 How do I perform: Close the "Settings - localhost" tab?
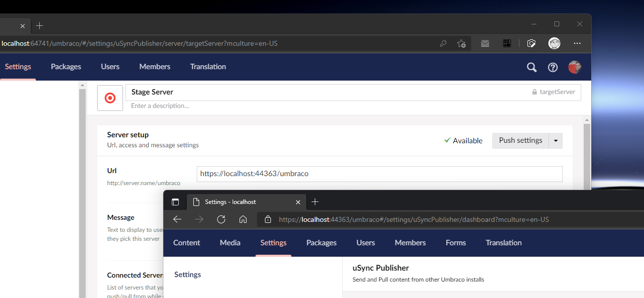(x=298, y=202)
